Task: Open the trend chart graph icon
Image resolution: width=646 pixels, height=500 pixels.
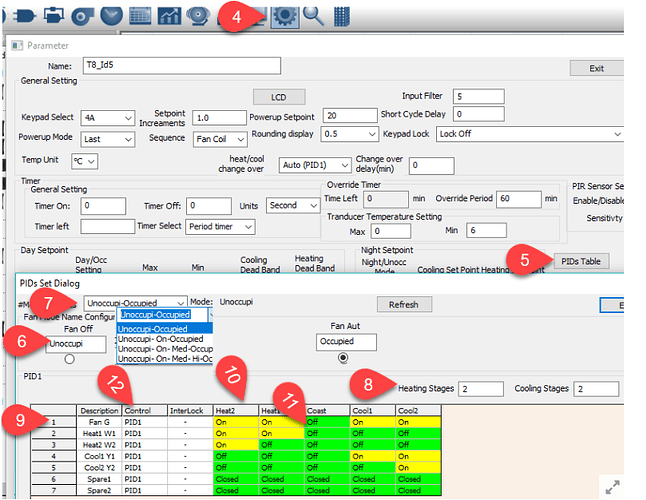Action: (170, 15)
